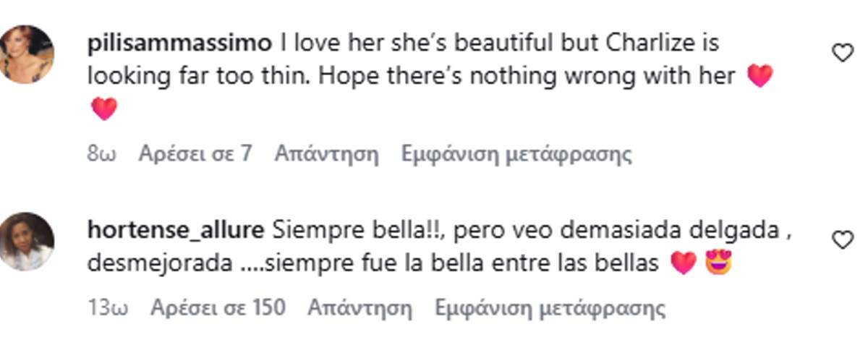
Task: View the 7 likes on first comment
Action: [x=195, y=153]
